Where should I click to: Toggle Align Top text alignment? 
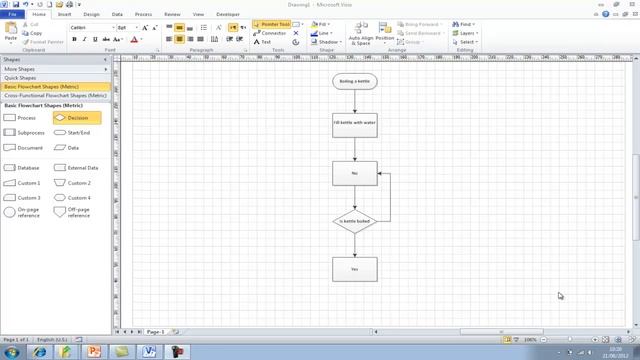[169, 27]
